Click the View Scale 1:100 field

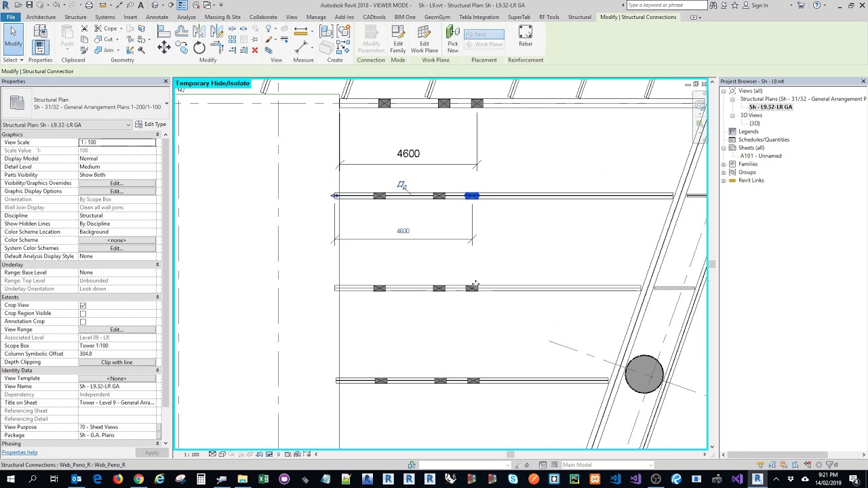tap(117, 142)
